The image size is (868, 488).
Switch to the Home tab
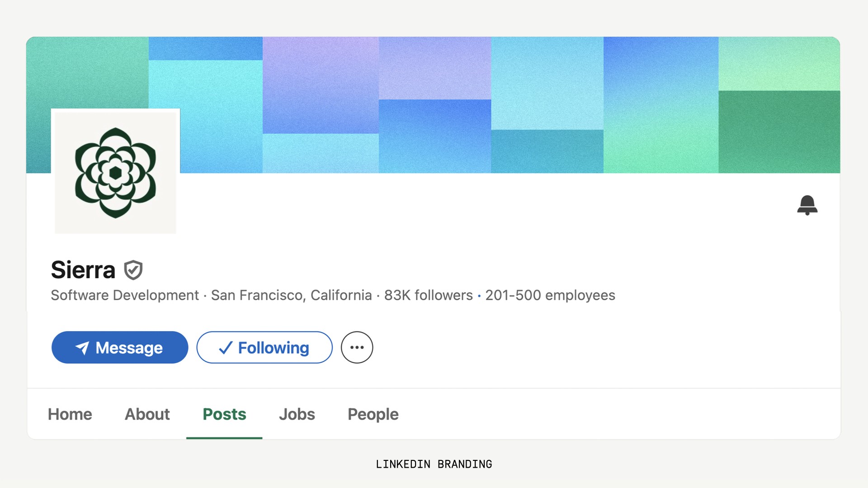pyautogui.click(x=70, y=414)
